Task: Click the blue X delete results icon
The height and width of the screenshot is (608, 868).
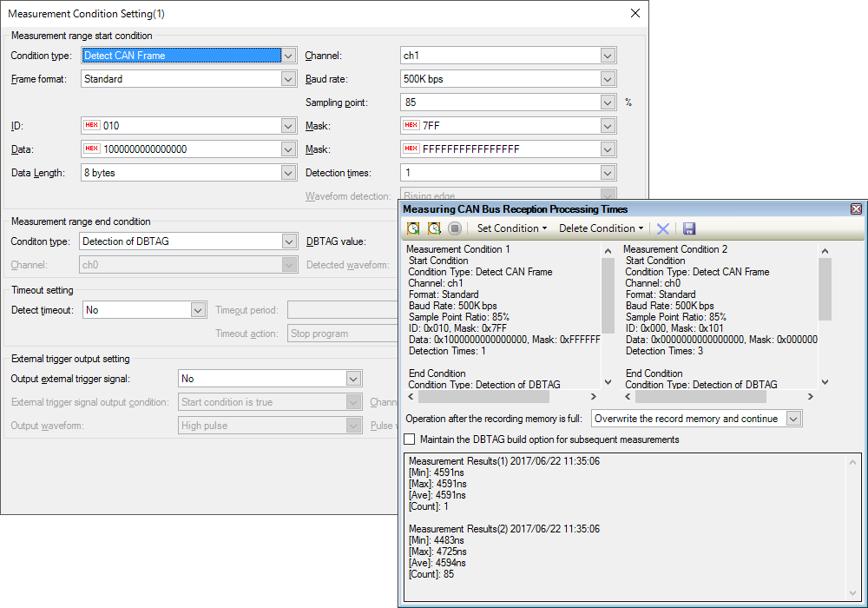Action: (662, 228)
